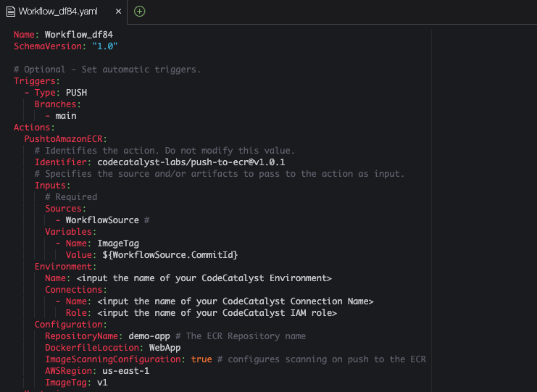
Task: Click the CodeCatalyst Environment name placeholder
Action: coord(204,278)
